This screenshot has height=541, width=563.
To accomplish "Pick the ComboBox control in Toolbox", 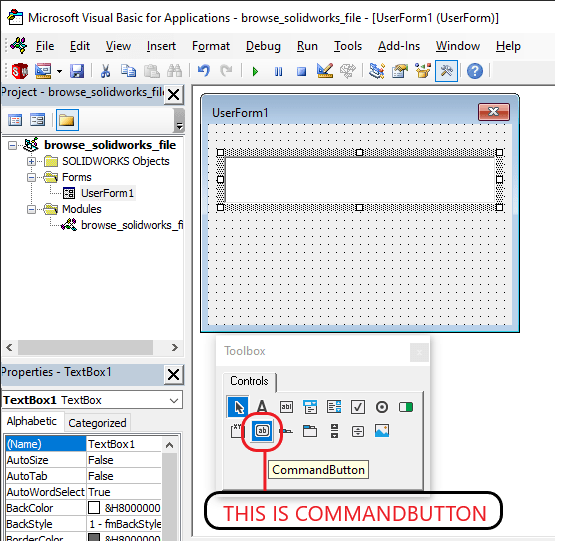I will [x=310, y=407].
